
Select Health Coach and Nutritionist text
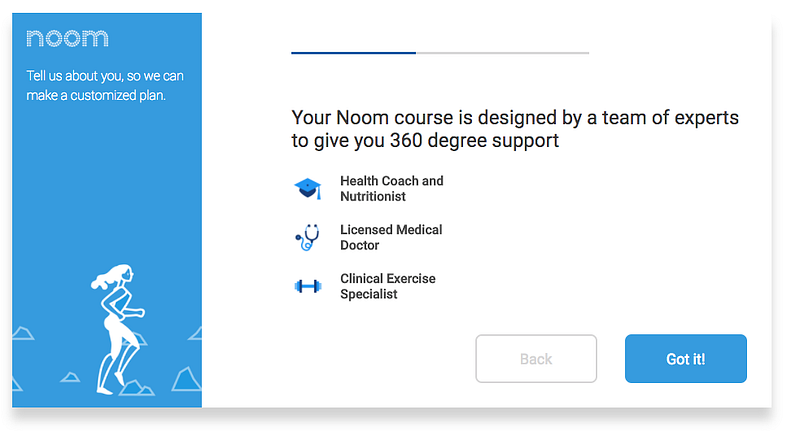click(x=391, y=188)
